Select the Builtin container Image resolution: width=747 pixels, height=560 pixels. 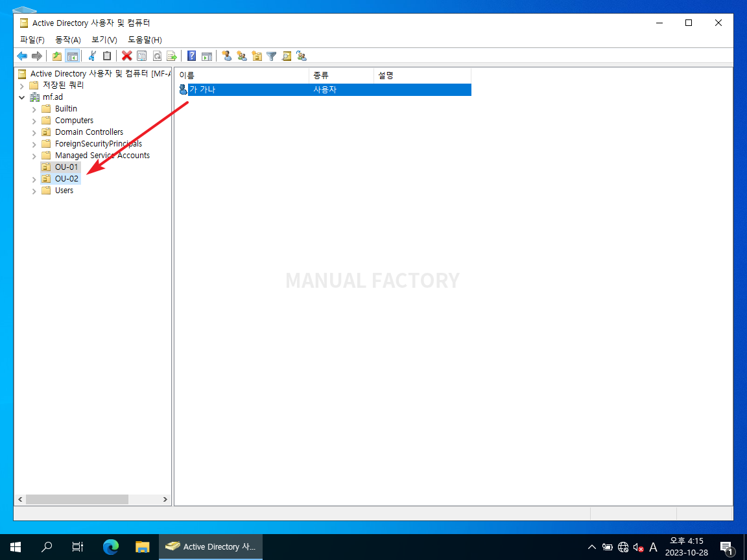[x=65, y=109]
